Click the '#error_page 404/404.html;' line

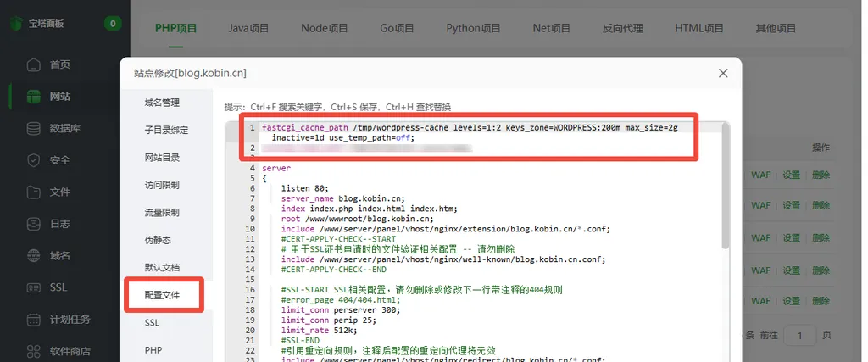click(x=341, y=300)
